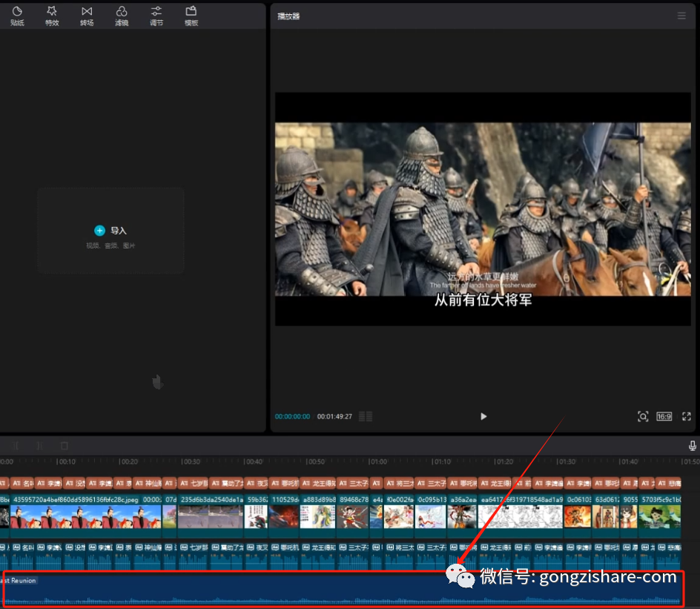Select the 神仙 subtitle text clip
700x609 pixels.
tap(148, 483)
